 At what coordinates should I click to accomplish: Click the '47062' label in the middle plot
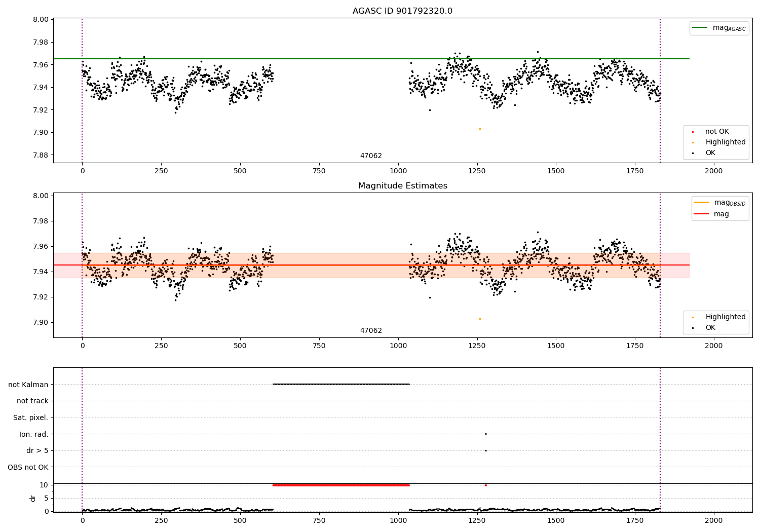click(371, 331)
